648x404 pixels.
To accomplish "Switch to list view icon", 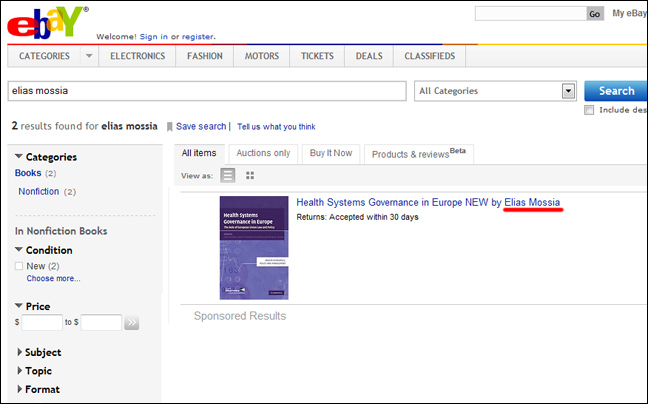I will pos(228,175).
